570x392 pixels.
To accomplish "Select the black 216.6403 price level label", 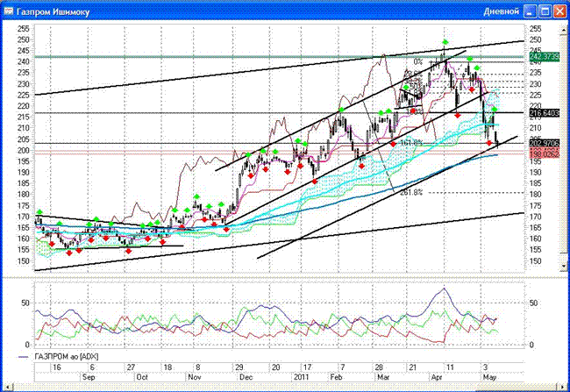I will click(545, 113).
